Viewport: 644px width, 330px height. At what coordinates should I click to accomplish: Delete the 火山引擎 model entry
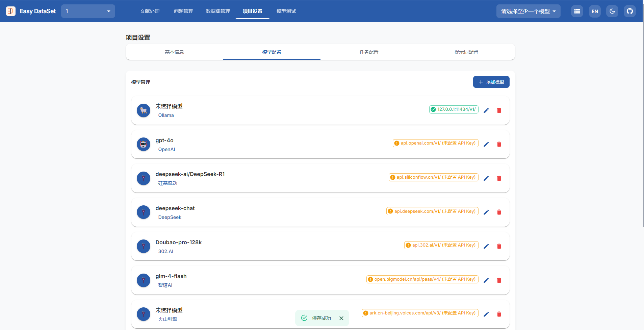tap(499, 314)
